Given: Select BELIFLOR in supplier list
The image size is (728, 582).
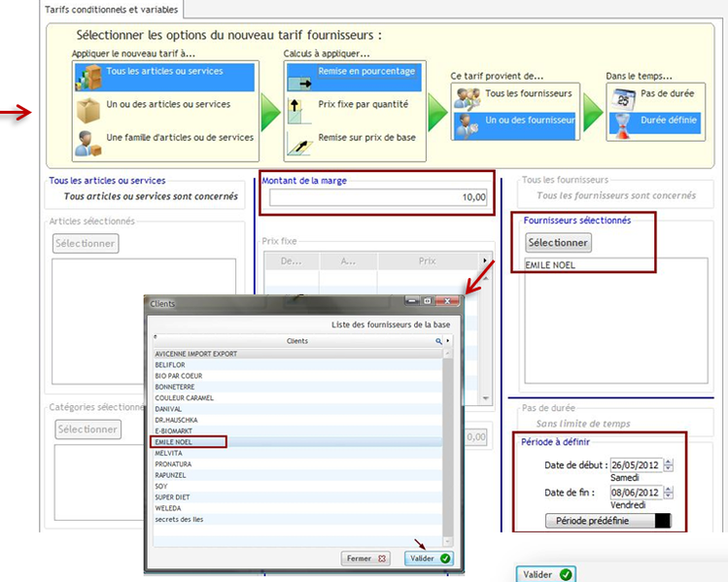Looking at the screenshot, I should click(x=297, y=364).
